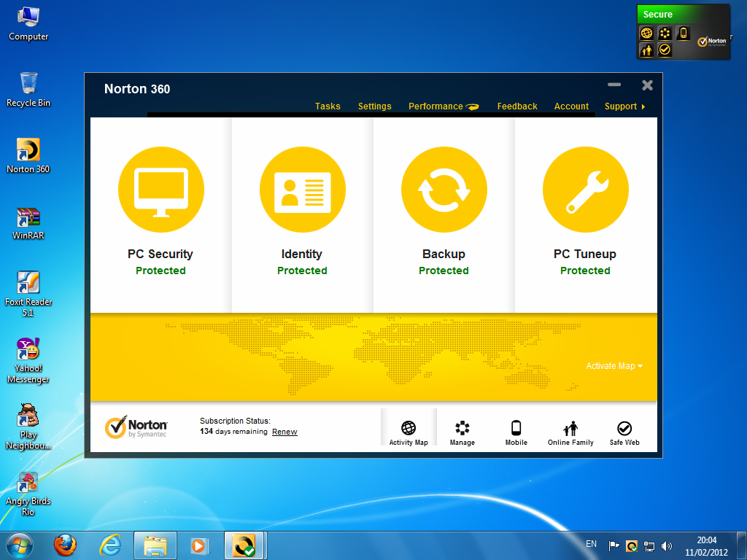Launch Internet Explorer from the taskbar

(x=109, y=545)
